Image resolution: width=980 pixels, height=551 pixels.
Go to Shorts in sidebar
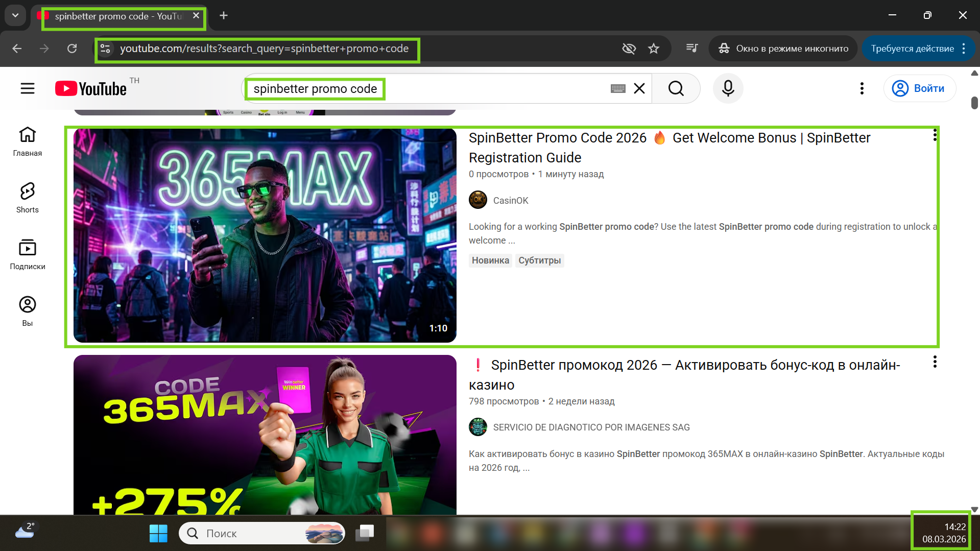coord(28,198)
